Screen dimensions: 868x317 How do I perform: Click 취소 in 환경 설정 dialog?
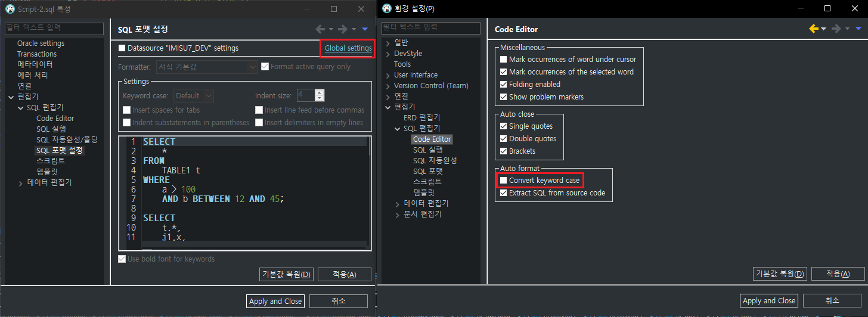pos(833,301)
